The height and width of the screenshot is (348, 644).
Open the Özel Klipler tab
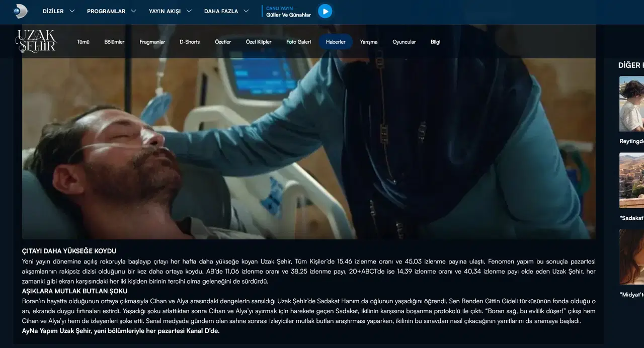[259, 42]
